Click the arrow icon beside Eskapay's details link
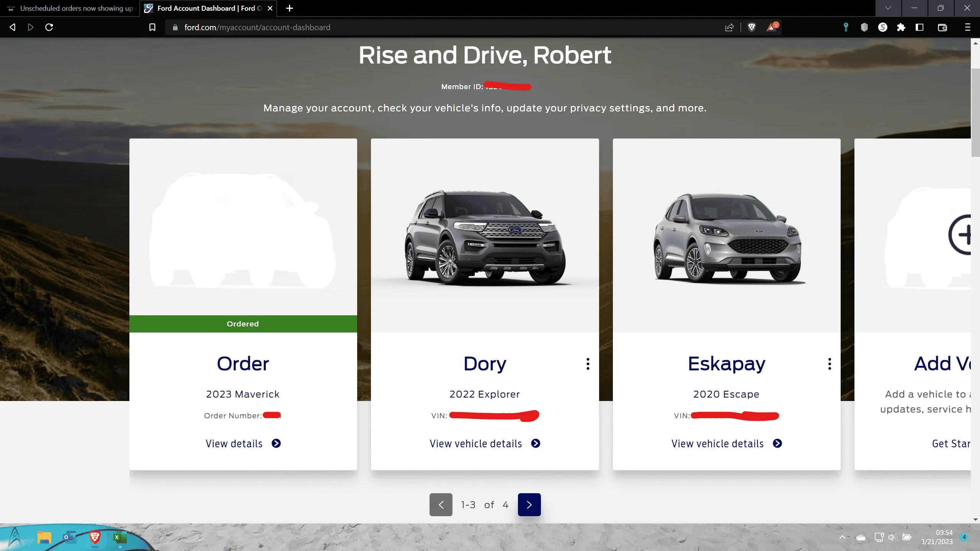 tap(777, 443)
